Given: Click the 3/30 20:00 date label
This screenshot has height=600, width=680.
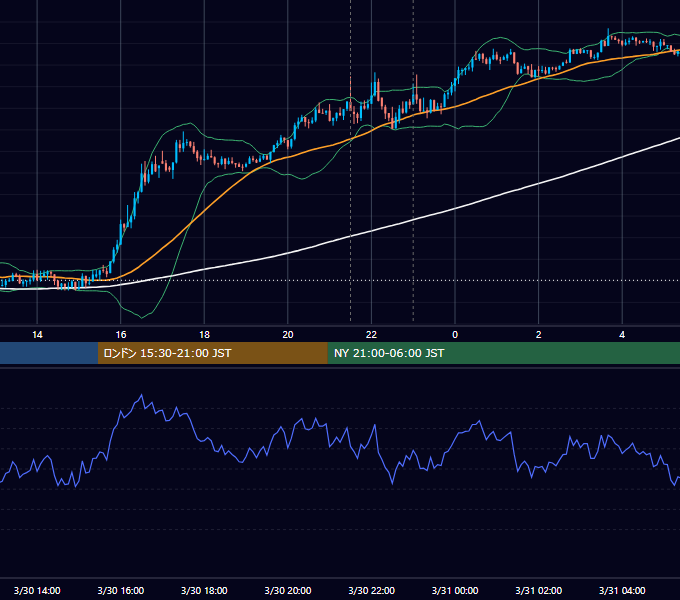Looking at the screenshot, I should click(288, 590).
